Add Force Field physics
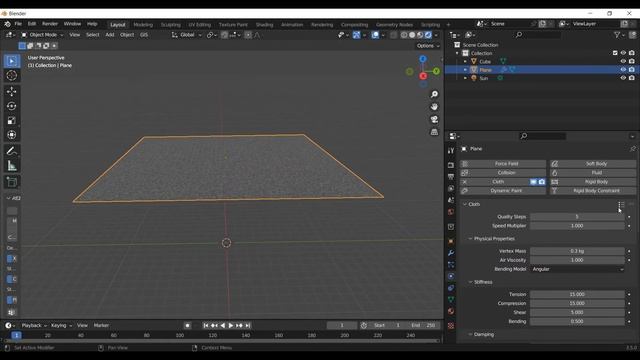 pyautogui.click(x=503, y=164)
